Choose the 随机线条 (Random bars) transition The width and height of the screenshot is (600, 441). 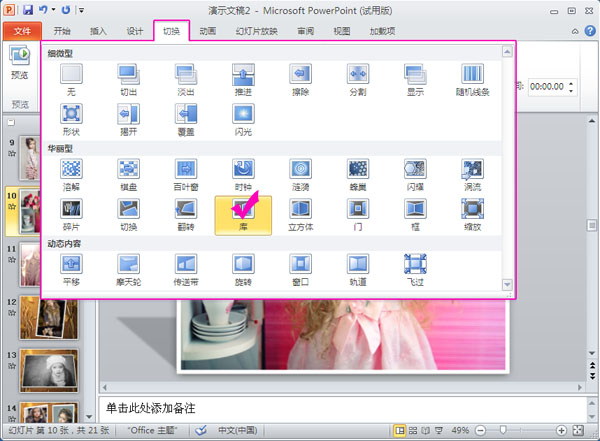[x=472, y=80]
